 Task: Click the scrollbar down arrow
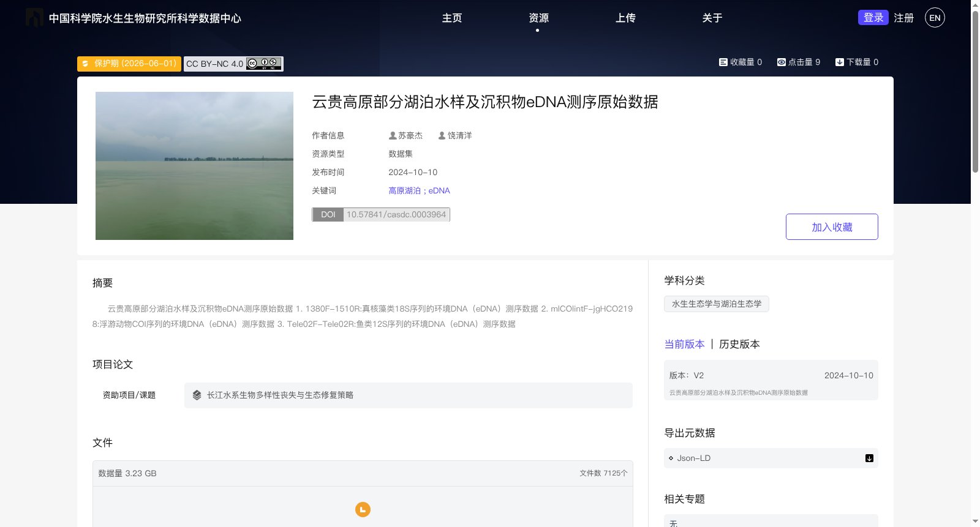tap(975, 521)
